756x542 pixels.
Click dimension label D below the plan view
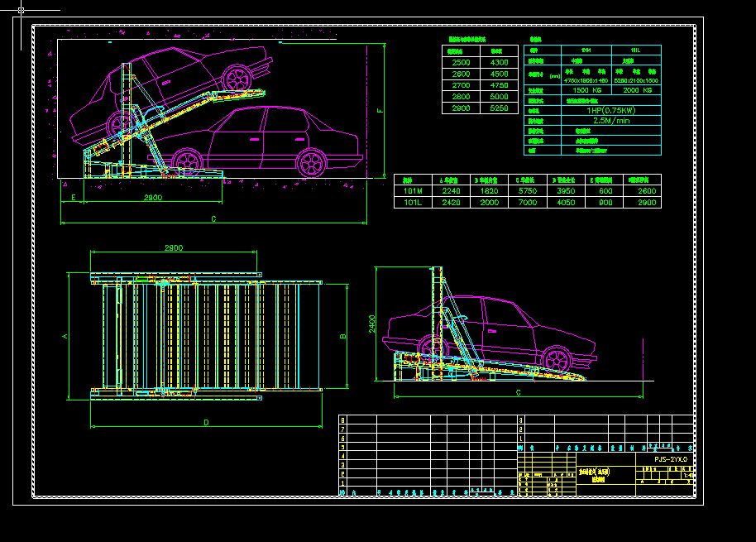(206, 422)
